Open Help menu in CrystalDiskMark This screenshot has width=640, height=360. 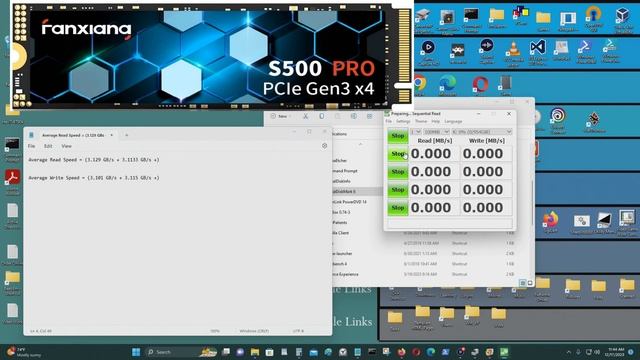click(x=436, y=121)
